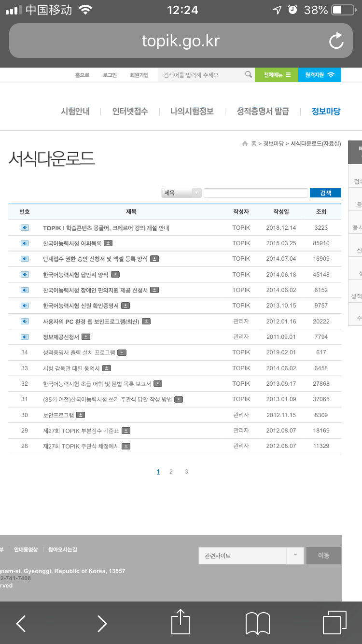Tap the Safari reload page icon
This screenshot has width=362, height=644.
point(336,41)
